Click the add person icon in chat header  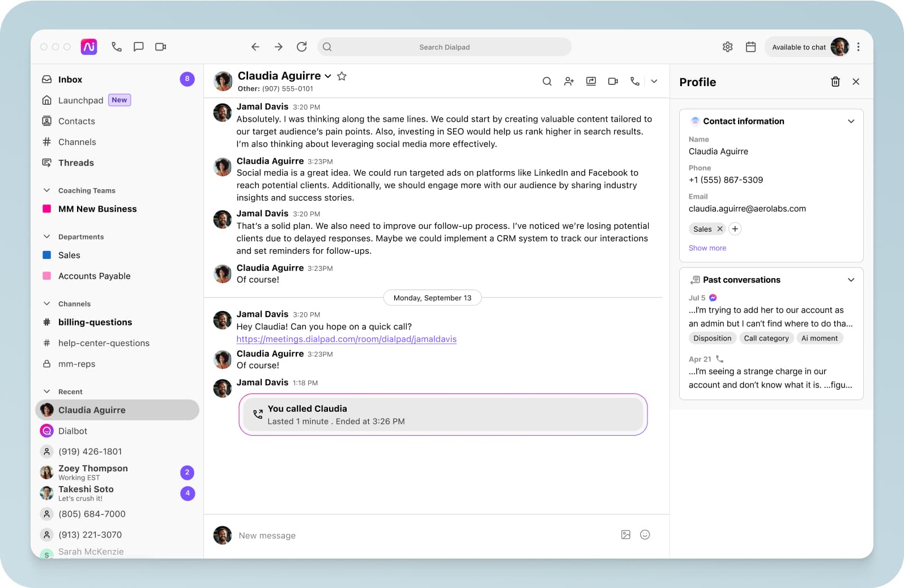coord(569,82)
